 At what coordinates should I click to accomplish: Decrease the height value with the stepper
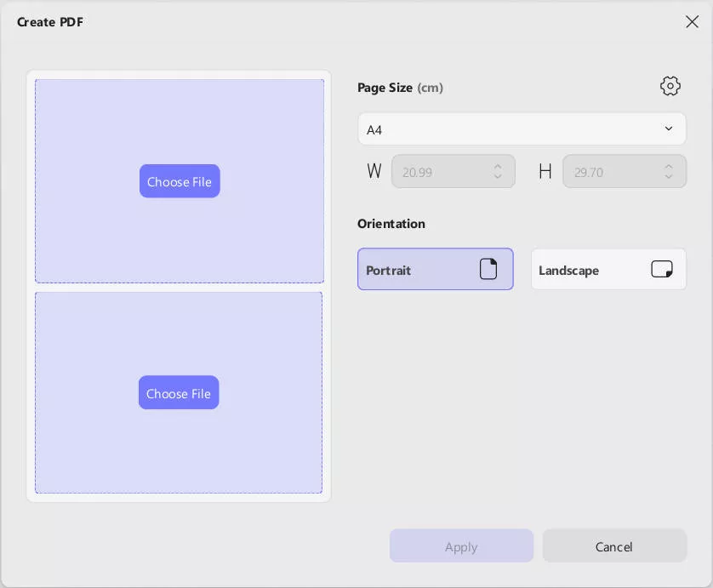[x=669, y=176]
